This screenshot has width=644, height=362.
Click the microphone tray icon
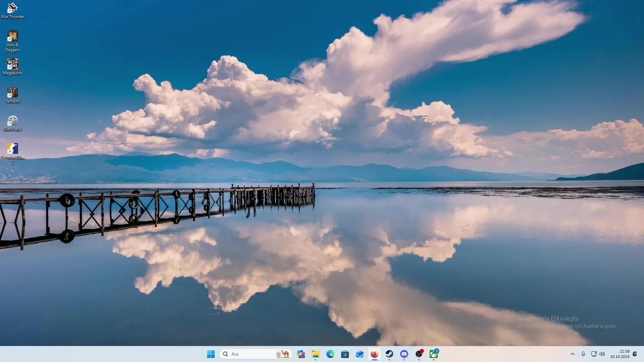click(583, 354)
